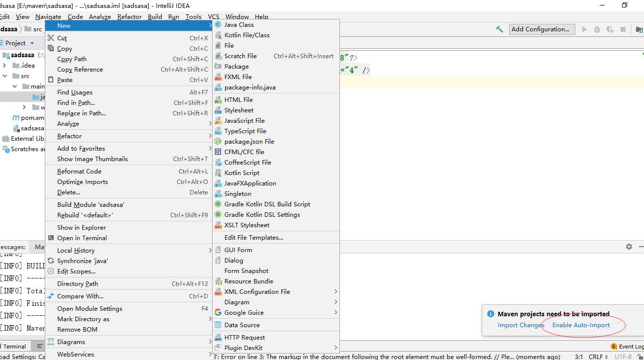Click the JavaScript File icon
This screenshot has width=644, height=360.
(x=218, y=120)
